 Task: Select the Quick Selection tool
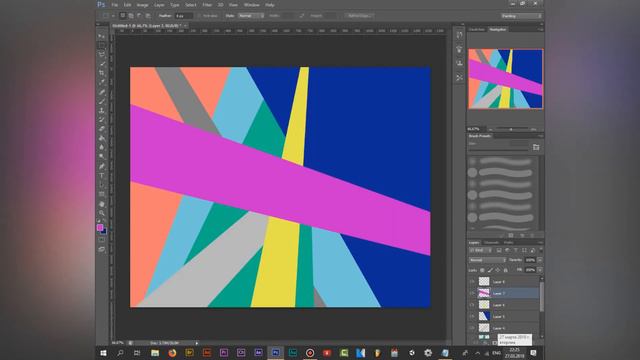pyautogui.click(x=101, y=64)
